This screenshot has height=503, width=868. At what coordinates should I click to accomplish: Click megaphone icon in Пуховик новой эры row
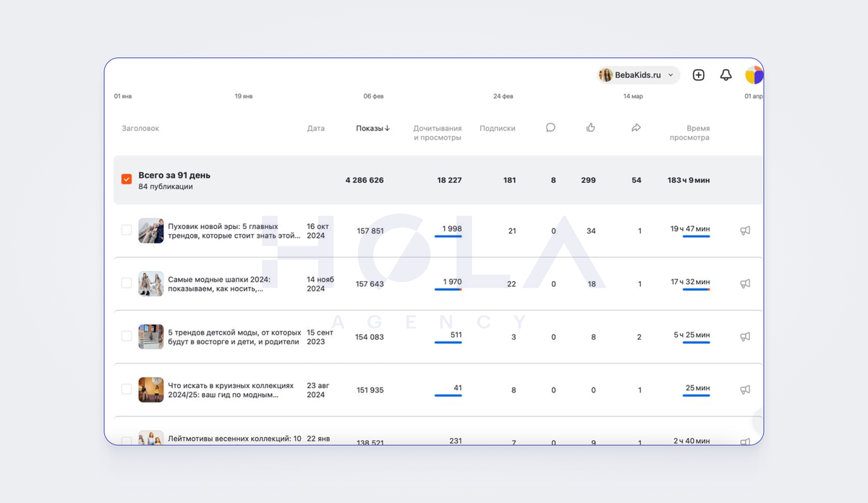[x=745, y=231]
